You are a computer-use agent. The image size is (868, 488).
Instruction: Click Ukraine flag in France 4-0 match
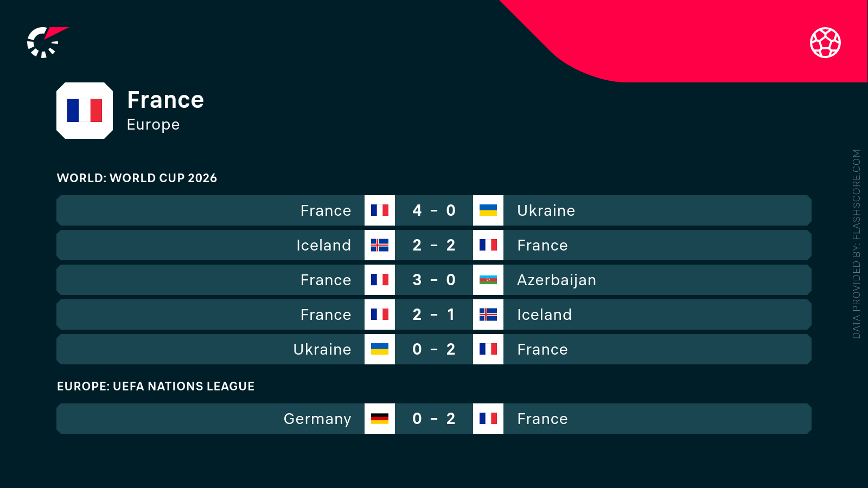(x=488, y=210)
